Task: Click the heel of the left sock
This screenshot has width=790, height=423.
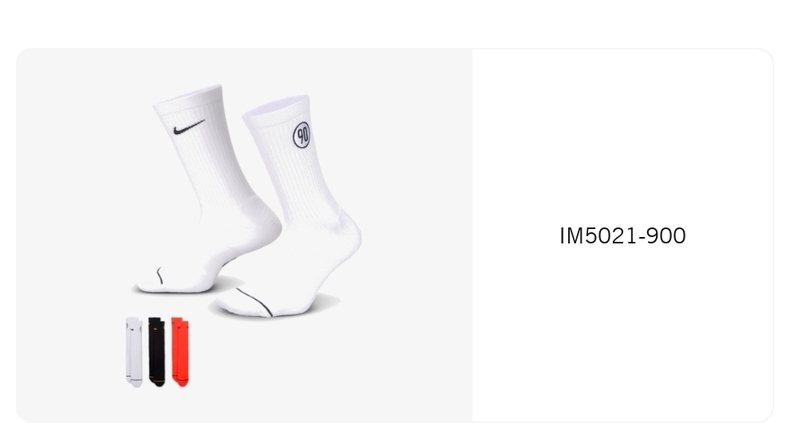Action: click(265, 224)
